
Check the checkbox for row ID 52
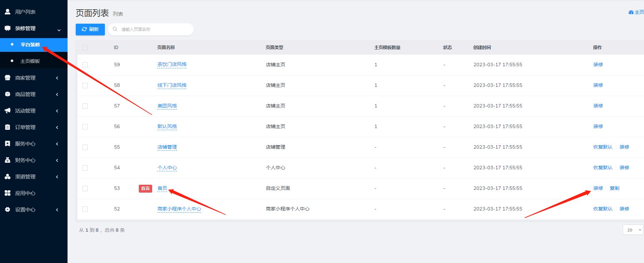(x=85, y=209)
